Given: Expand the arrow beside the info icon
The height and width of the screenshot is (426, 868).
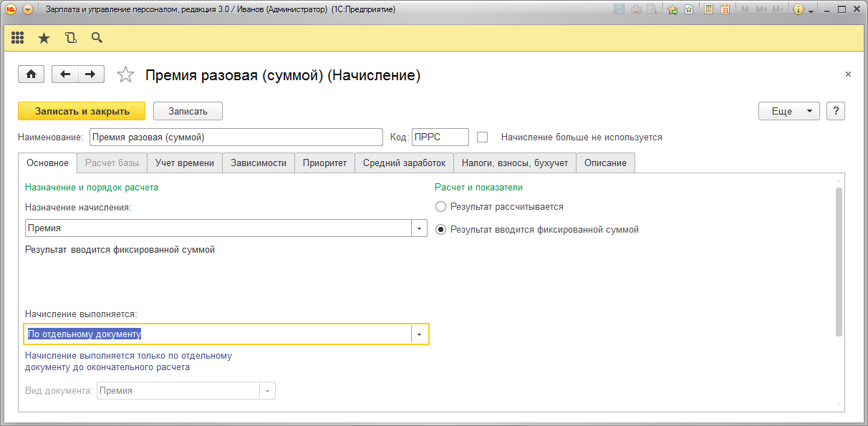Looking at the screenshot, I should [811, 10].
